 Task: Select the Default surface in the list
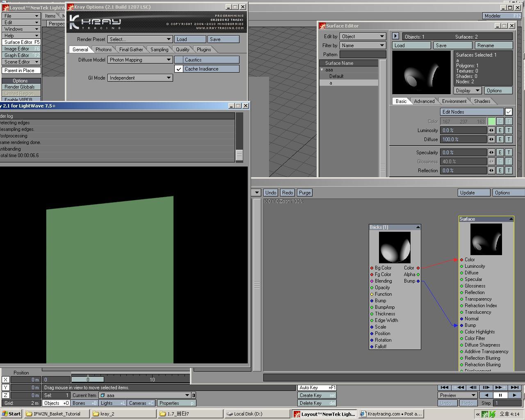336,76
